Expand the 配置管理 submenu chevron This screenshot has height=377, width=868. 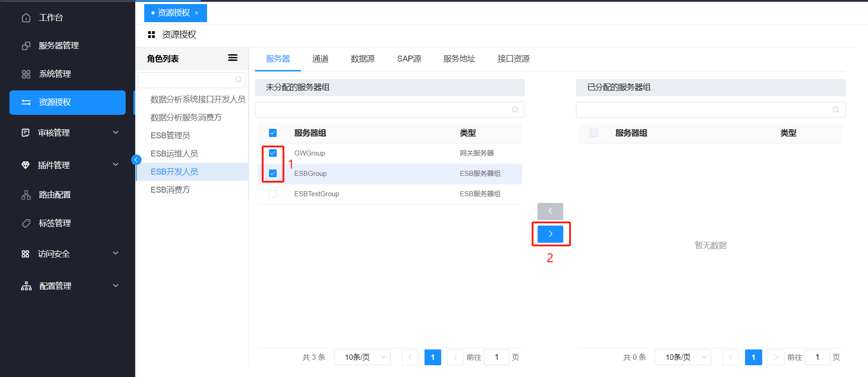(x=116, y=286)
